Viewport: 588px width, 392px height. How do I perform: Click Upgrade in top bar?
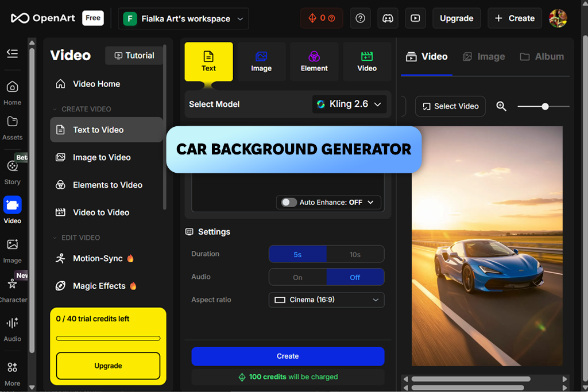point(457,18)
